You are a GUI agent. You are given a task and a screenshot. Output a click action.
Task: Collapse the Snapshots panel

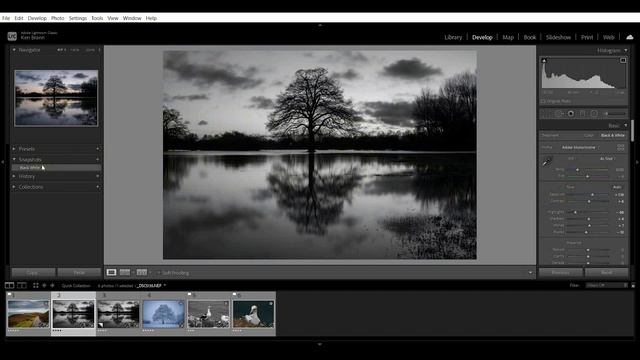pyautogui.click(x=14, y=160)
